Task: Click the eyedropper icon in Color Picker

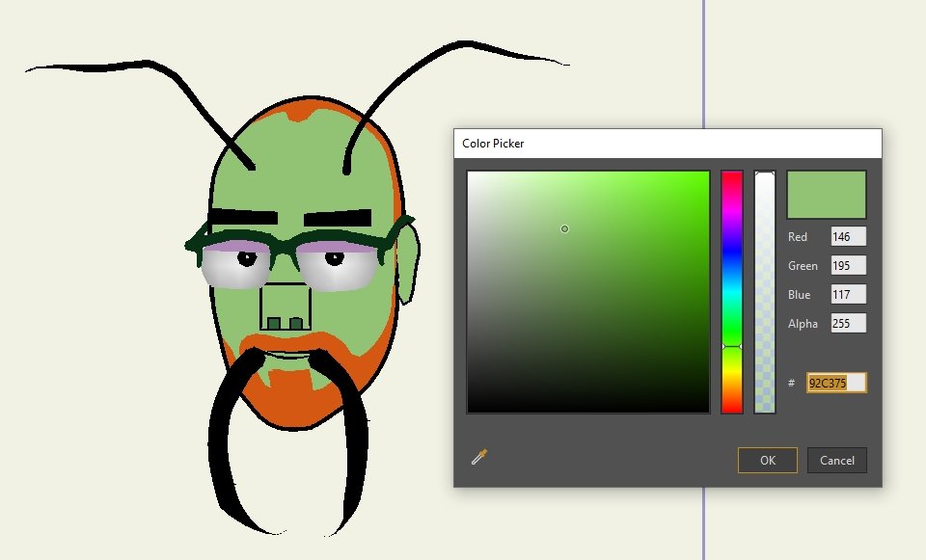Action: 479,457
